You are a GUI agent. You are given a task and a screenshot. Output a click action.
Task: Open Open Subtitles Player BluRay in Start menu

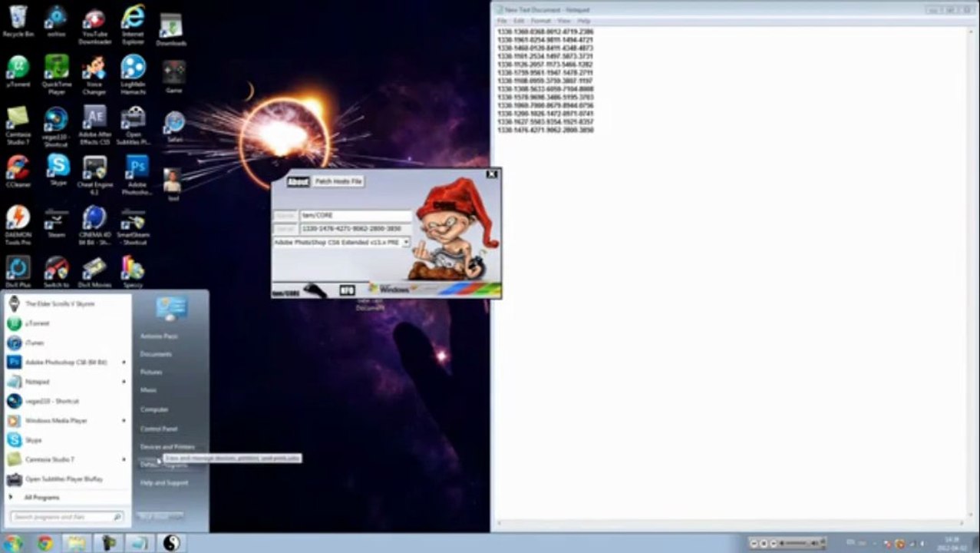(68, 479)
